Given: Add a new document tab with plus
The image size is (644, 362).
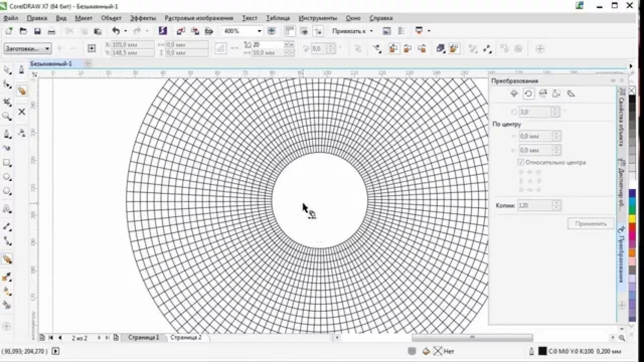Looking at the screenshot, I should click(88, 64).
